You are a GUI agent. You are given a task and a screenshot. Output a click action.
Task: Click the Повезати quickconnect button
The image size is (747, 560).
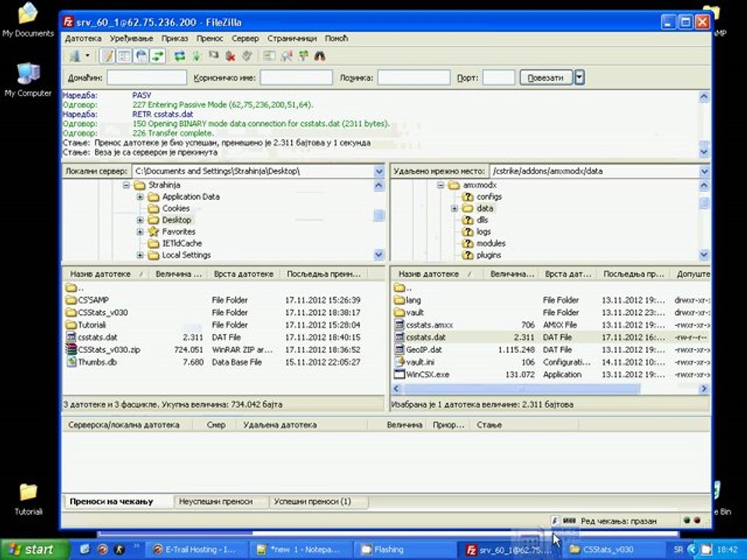coord(546,78)
